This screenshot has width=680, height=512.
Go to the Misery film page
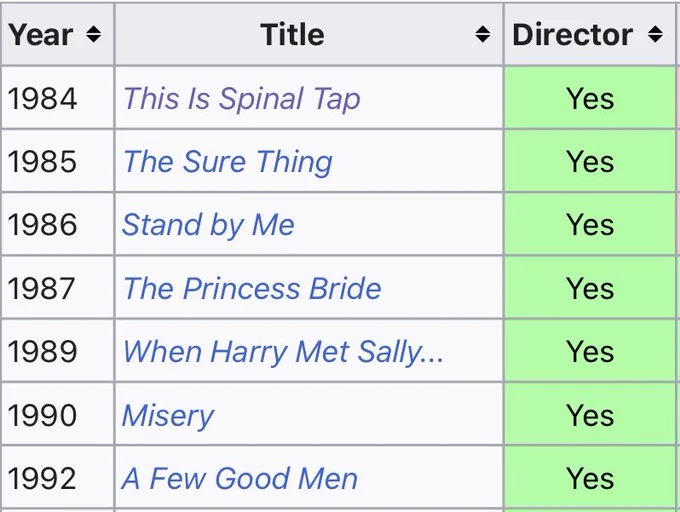(x=168, y=415)
